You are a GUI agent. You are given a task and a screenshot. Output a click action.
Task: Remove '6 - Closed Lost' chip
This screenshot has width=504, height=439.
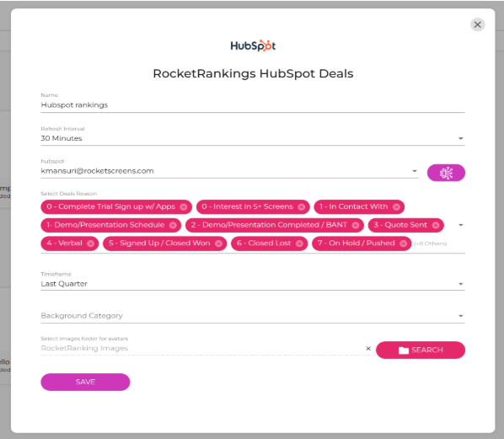(299, 244)
